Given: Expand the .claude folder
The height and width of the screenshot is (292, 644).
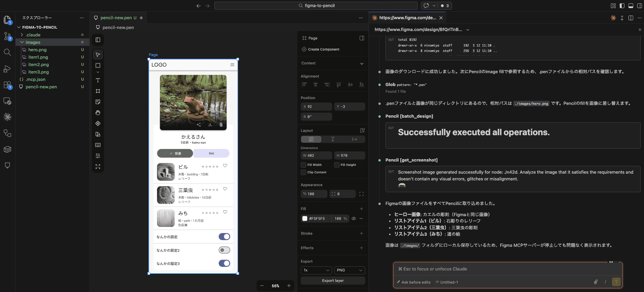Looking at the screenshot, I should 33,35.
